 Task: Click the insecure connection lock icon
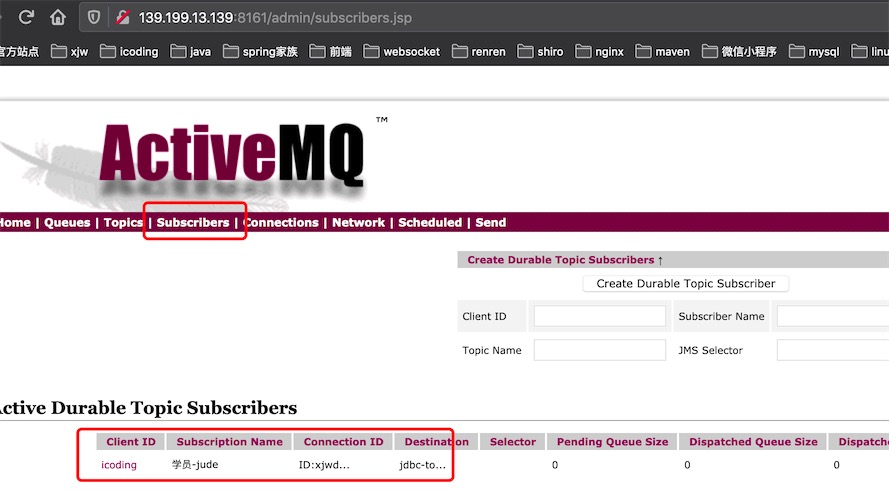122,17
